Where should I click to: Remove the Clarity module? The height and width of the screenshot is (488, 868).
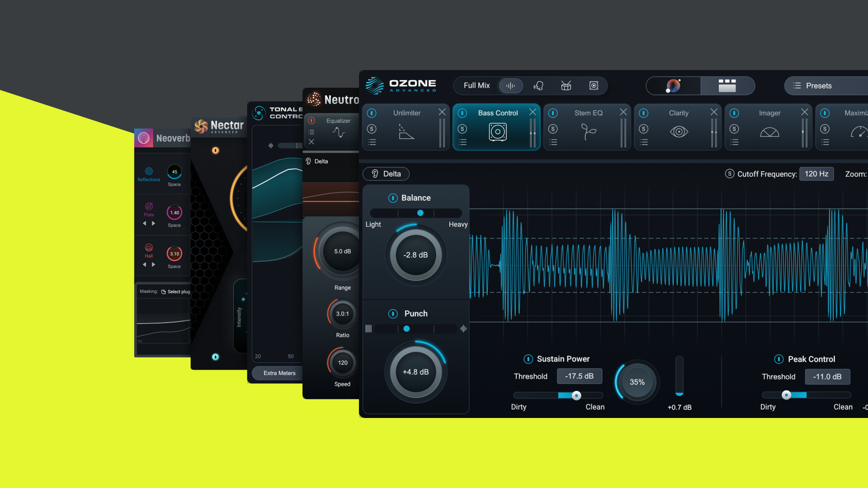tap(714, 112)
